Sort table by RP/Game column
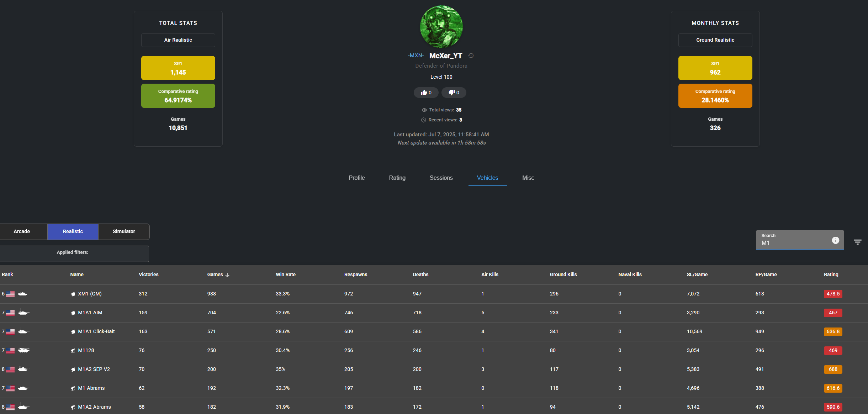This screenshot has height=414, width=868. point(766,274)
